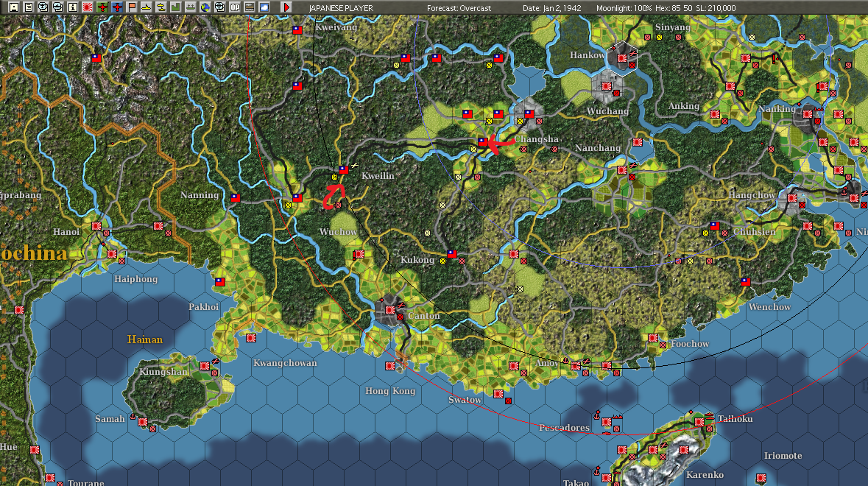Click the 'Hex: 85 50' coordinate readout
The height and width of the screenshot is (486, 868).
[674, 8]
